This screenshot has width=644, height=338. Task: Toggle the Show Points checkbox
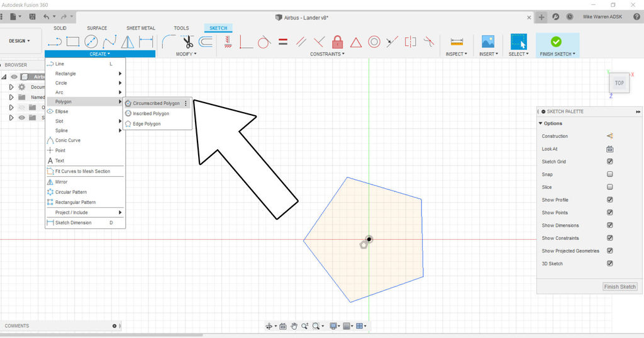[610, 213]
